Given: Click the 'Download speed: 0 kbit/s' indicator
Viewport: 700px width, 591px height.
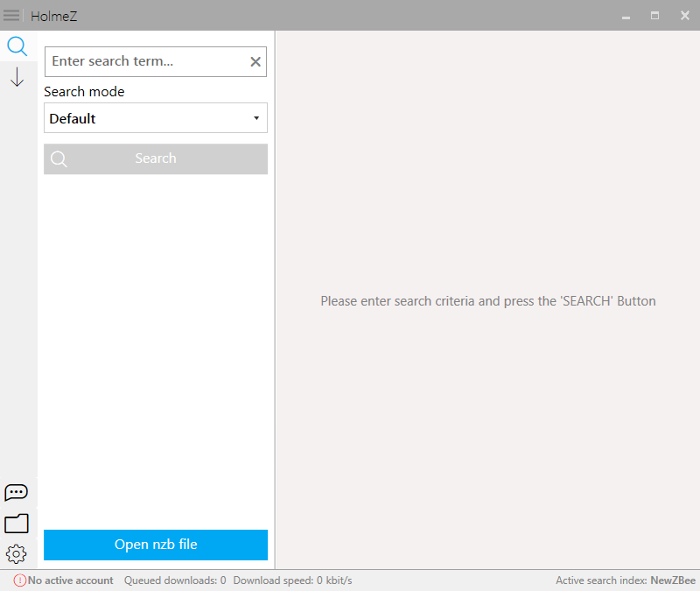Looking at the screenshot, I should [x=292, y=580].
